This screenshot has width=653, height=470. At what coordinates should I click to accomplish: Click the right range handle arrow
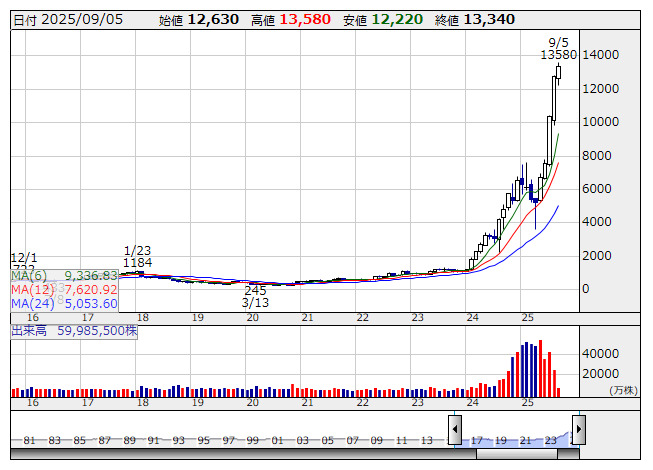click(x=579, y=430)
